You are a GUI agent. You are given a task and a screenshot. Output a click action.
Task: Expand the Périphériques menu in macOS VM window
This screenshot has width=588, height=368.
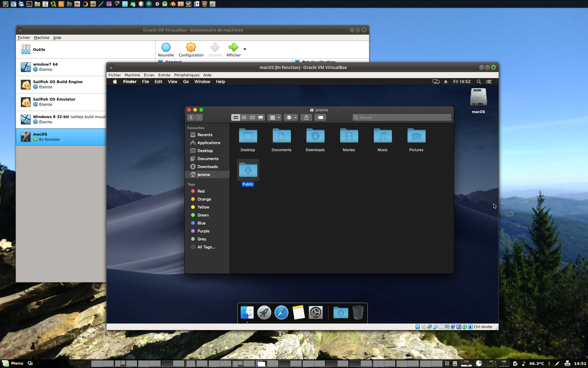(186, 75)
